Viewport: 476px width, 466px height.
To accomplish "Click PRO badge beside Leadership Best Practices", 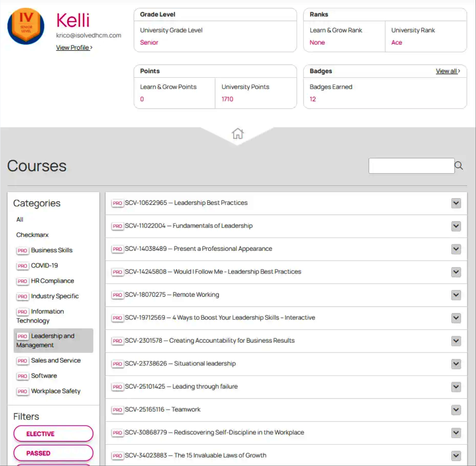I will pyautogui.click(x=117, y=203).
